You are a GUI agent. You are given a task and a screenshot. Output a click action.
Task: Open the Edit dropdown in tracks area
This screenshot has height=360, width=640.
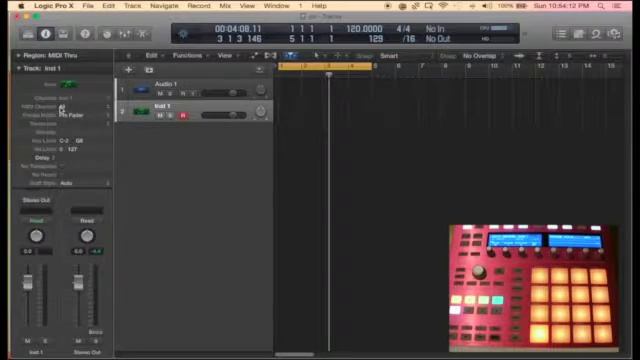click(x=154, y=56)
